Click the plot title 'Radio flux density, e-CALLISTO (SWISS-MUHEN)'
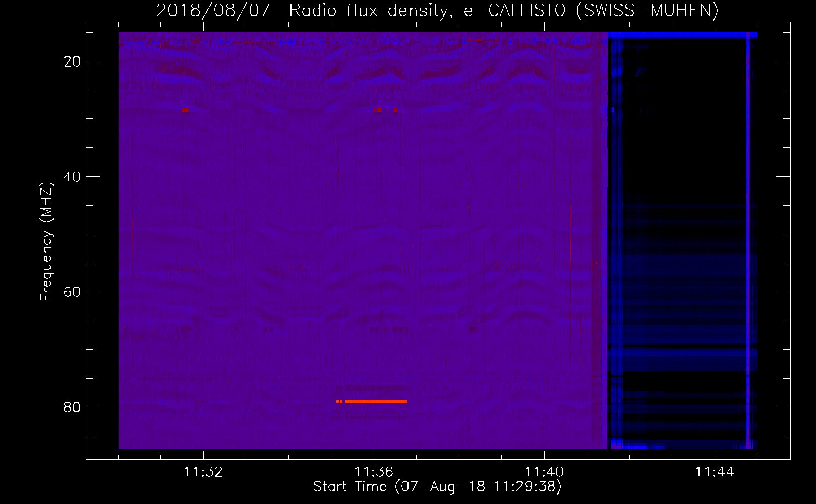Screen dimensions: 816x504 click(x=503, y=10)
